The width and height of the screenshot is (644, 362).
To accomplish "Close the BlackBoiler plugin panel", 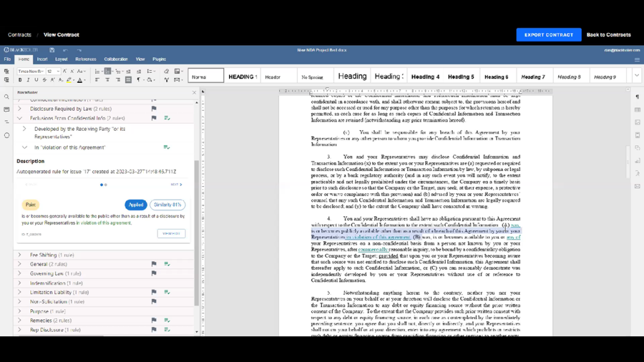I will pos(194,92).
